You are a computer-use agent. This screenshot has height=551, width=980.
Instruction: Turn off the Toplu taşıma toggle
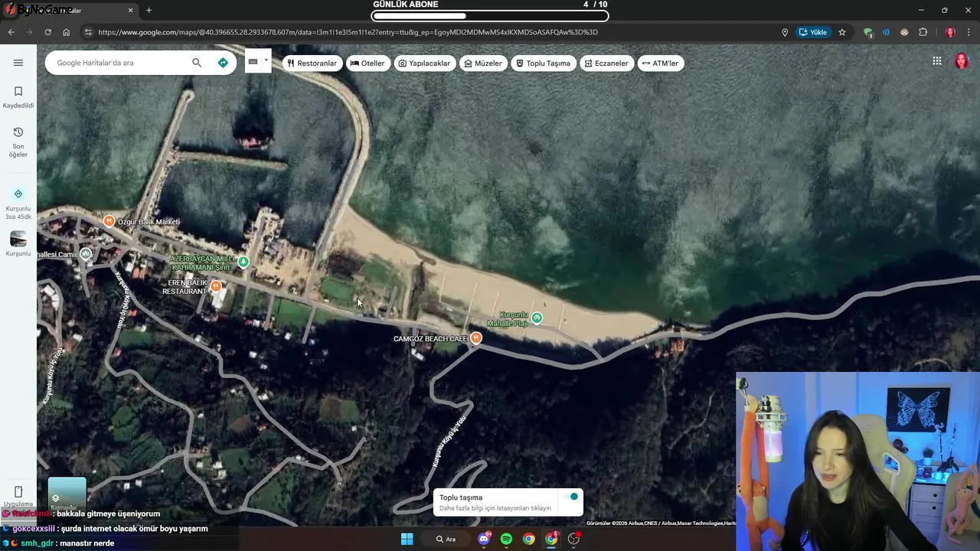[x=572, y=497]
